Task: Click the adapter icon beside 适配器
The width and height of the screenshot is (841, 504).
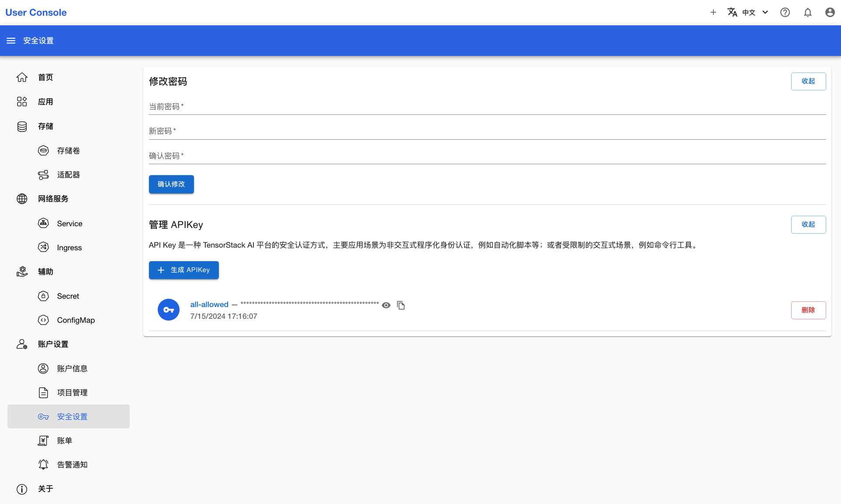Action: point(43,175)
